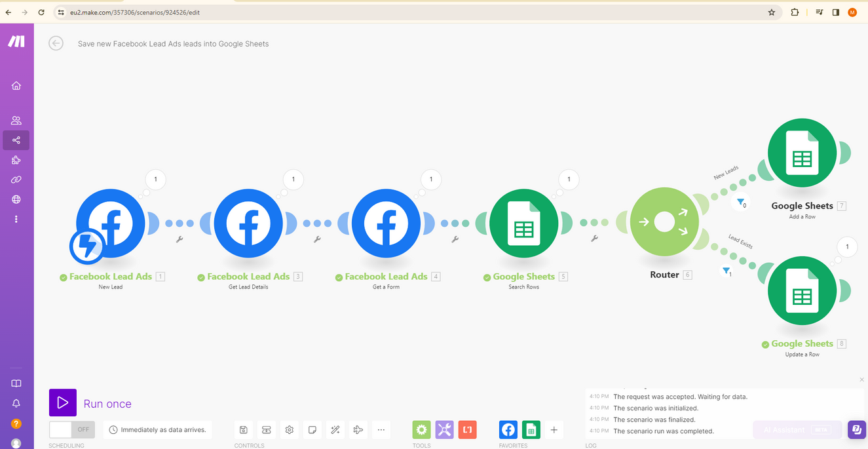Toggle the scheduling ON/OFF switch
This screenshot has width=868, height=449.
tap(72, 429)
